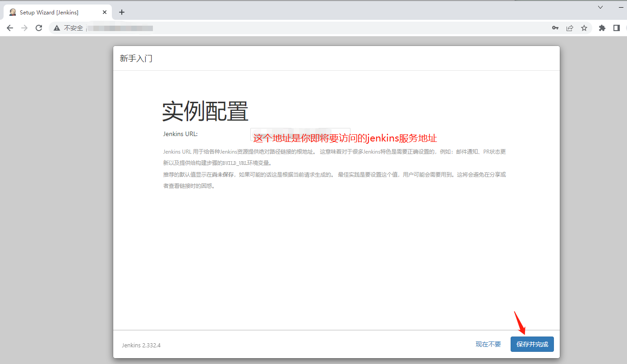
Task: Toggle the browser side panel icon
Action: tap(616, 28)
